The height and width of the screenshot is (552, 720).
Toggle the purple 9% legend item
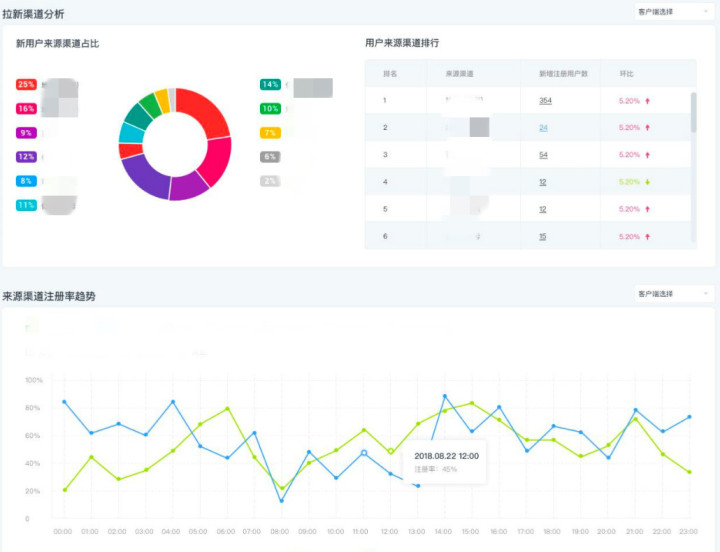26,133
